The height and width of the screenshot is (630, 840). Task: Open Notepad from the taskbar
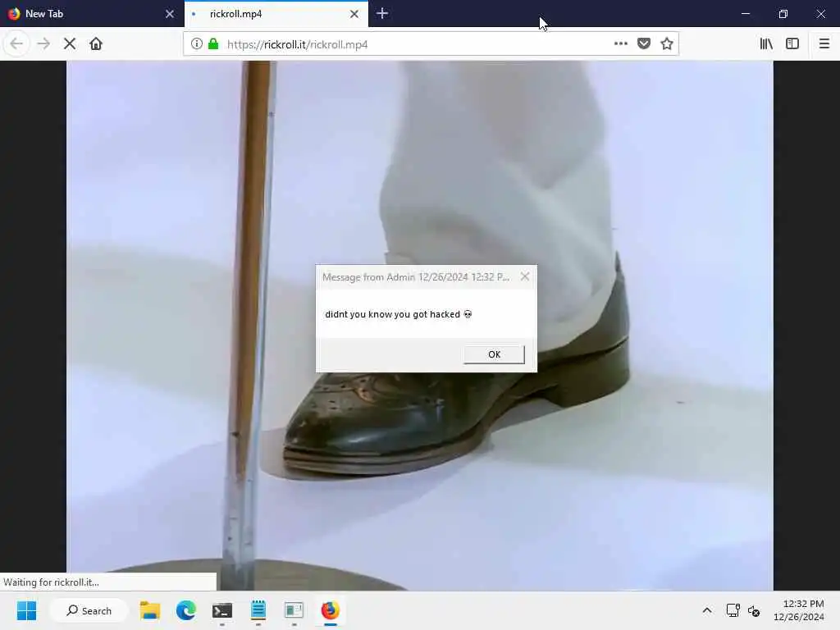click(258, 610)
